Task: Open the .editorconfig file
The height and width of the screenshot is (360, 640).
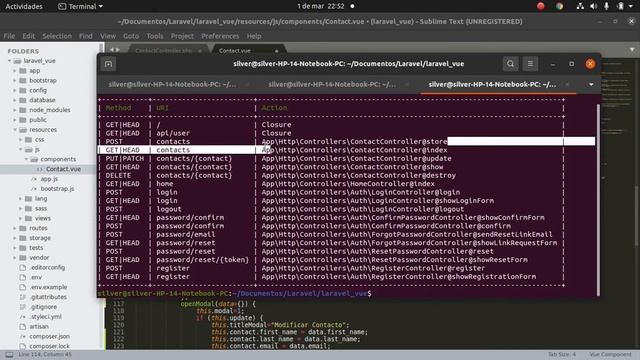Action: 47,267
